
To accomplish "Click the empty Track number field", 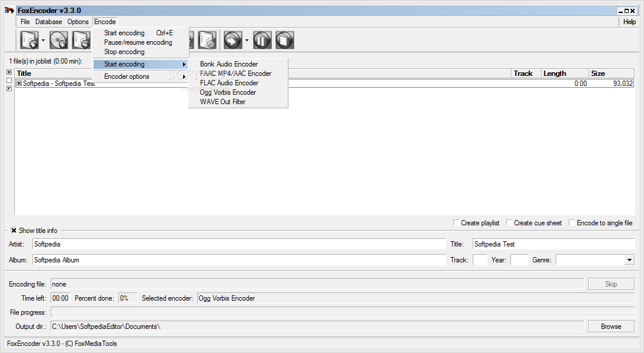I will (479, 260).
